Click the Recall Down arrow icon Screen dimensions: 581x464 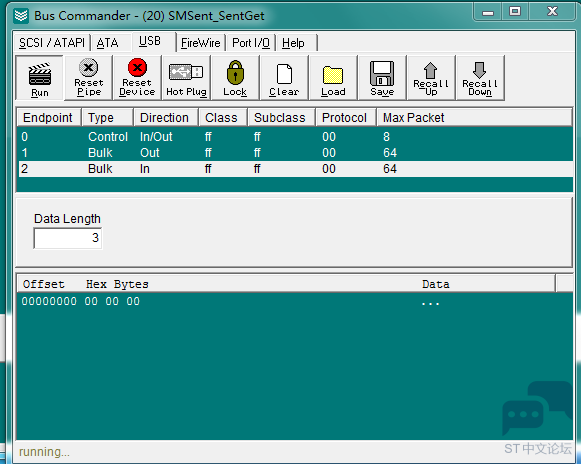(x=479, y=70)
